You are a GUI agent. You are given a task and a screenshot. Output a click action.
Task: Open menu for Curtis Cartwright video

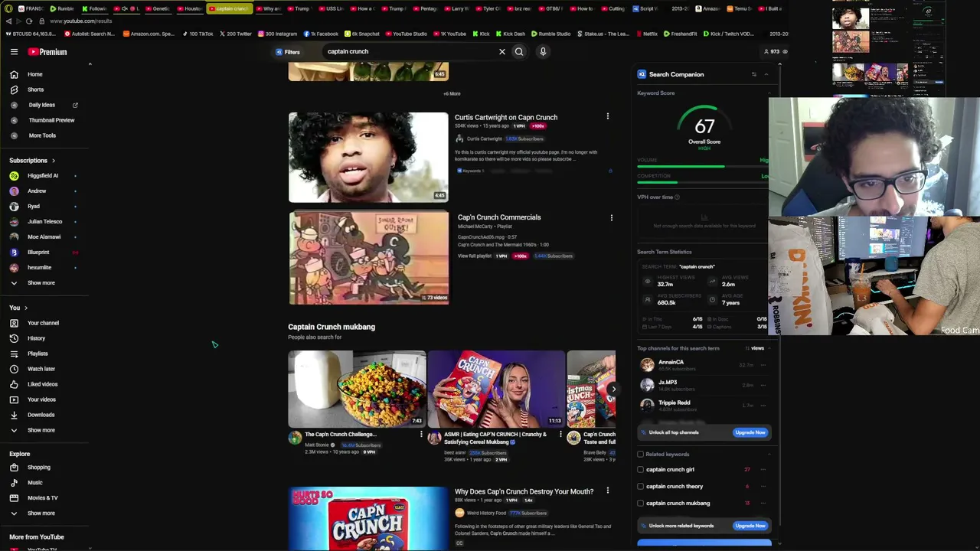[x=608, y=117]
